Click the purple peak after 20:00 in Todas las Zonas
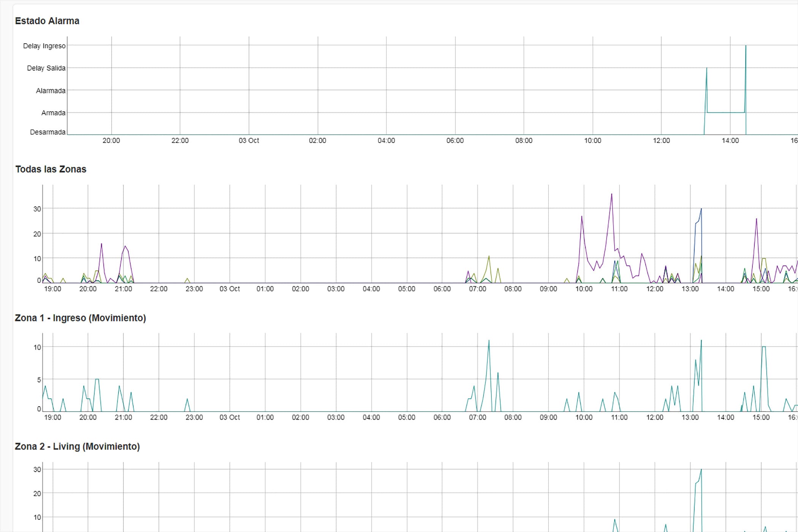The width and height of the screenshot is (798, 532). coord(101,244)
